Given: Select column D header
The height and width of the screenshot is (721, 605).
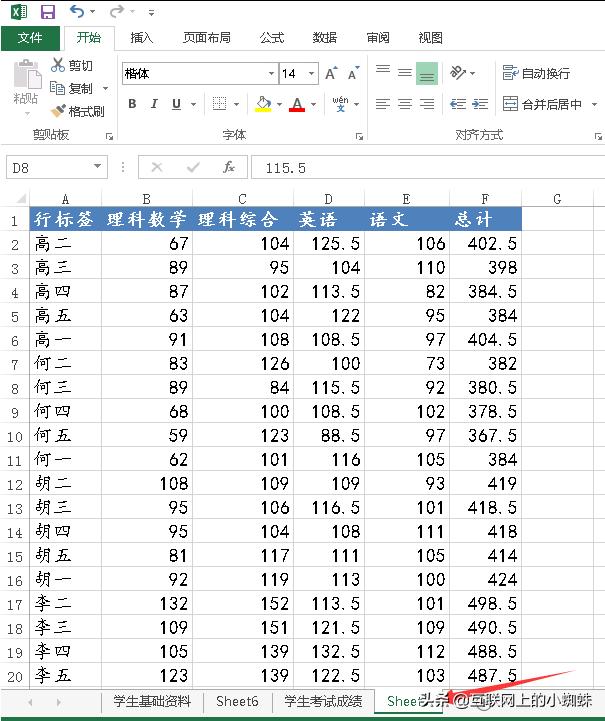Looking at the screenshot, I should coord(328,199).
